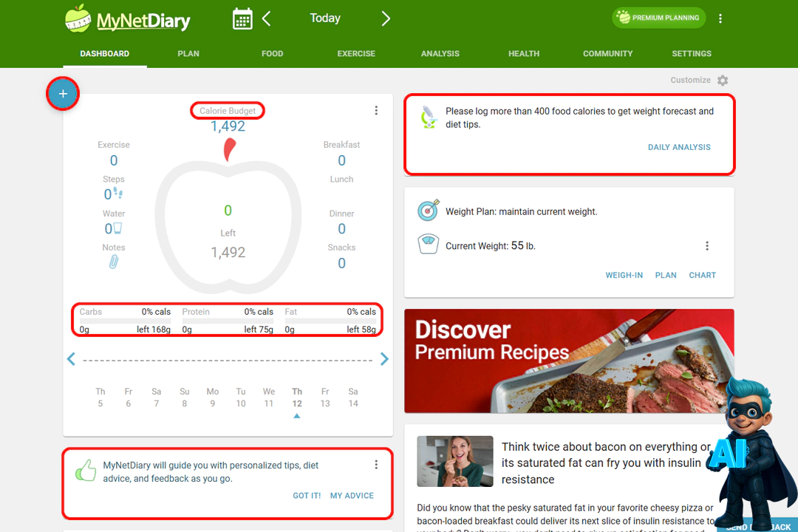Click the blue plus quick-add button
798x532 pixels.
[x=63, y=93]
